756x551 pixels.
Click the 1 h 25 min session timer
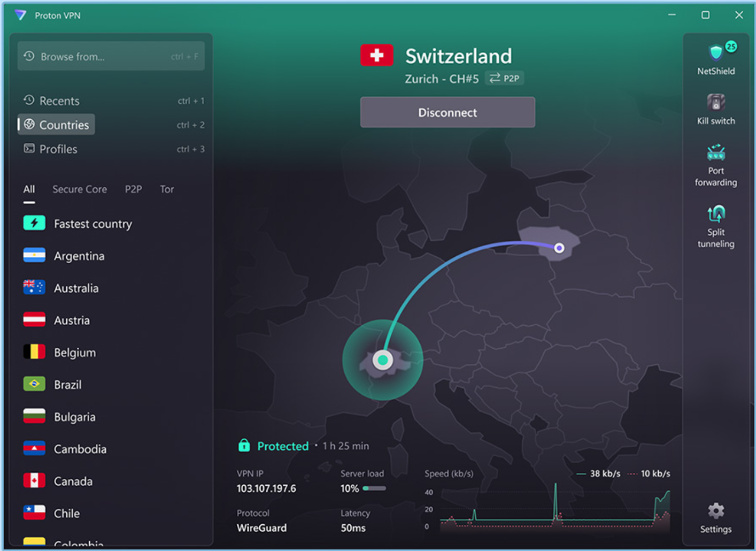tap(345, 446)
